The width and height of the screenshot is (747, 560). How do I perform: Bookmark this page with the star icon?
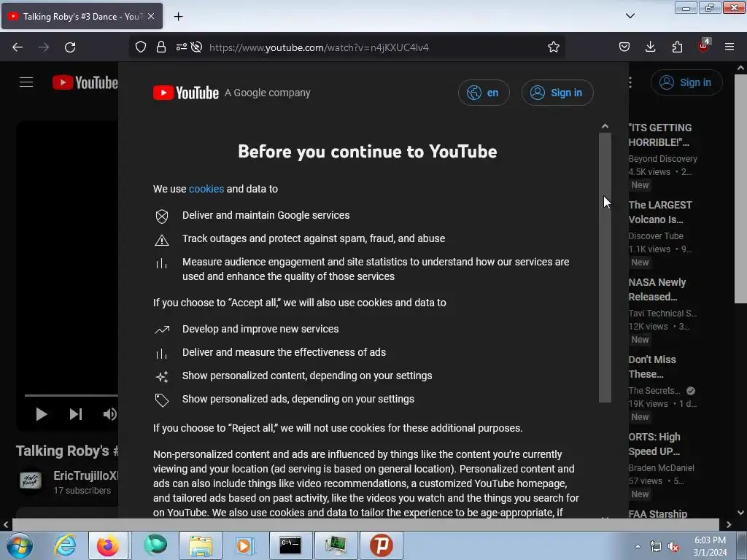pyautogui.click(x=553, y=47)
